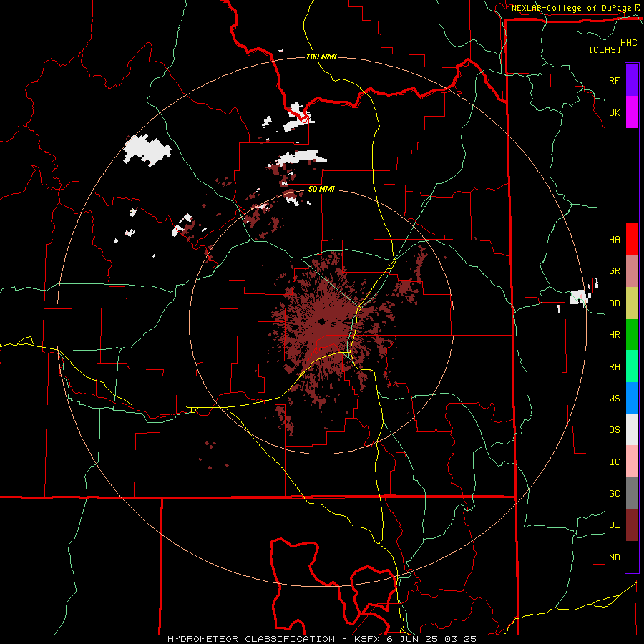
Task: Select the GC gray legend swatch
Action: pos(632,493)
